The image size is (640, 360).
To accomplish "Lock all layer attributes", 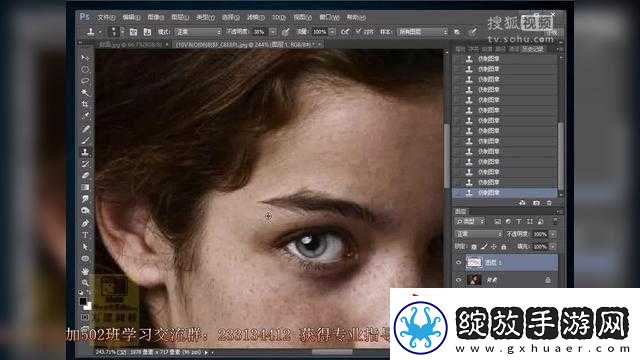I will [x=504, y=247].
